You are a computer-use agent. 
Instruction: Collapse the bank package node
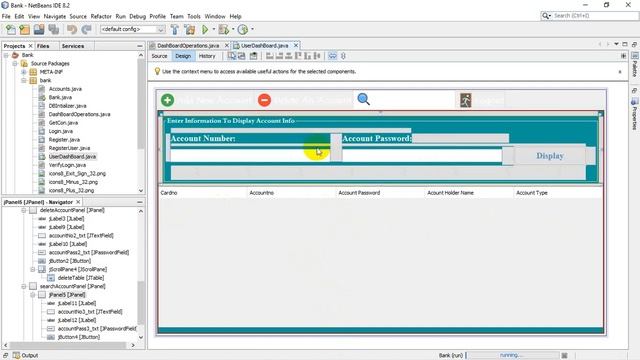click(24, 80)
